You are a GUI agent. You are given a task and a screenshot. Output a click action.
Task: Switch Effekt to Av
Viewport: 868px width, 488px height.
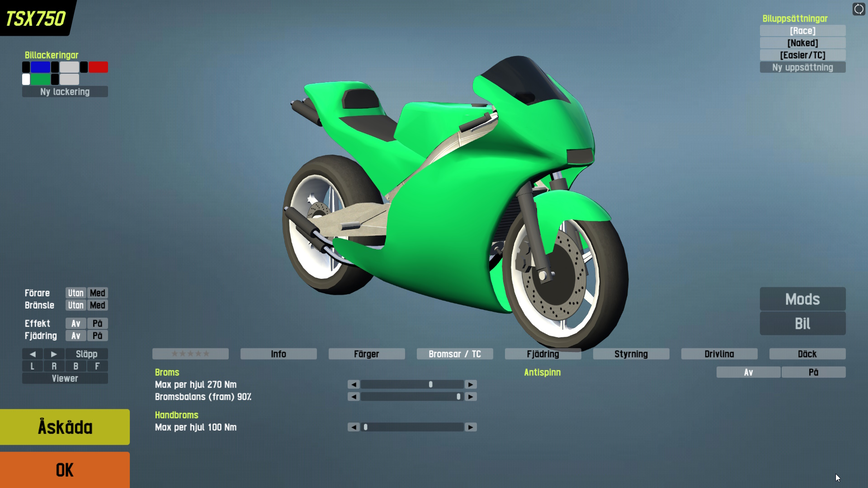click(75, 324)
